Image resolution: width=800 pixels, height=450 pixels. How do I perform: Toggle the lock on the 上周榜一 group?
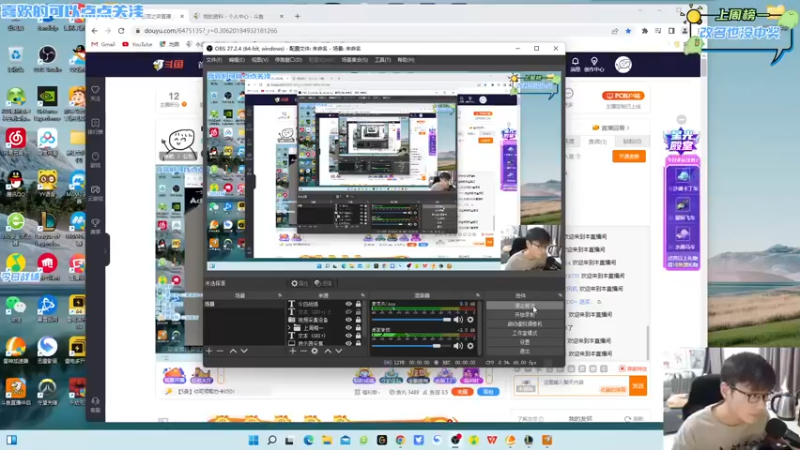pos(358,328)
